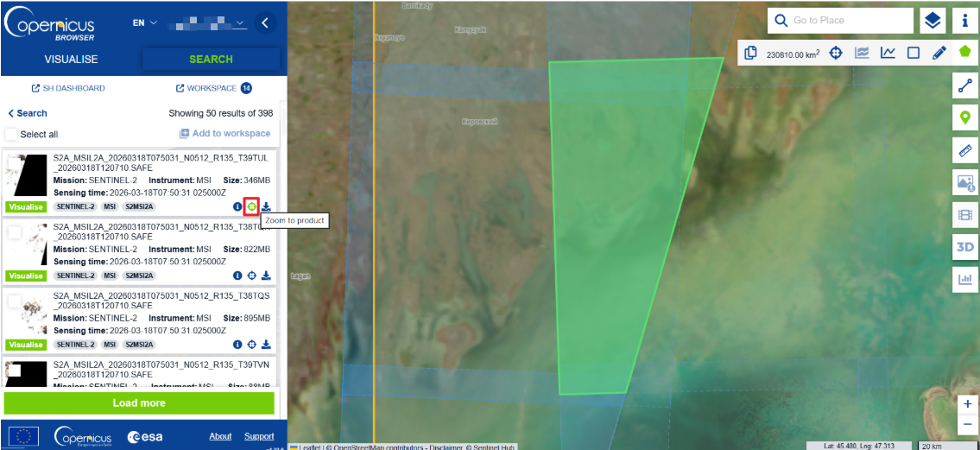The height and width of the screenshot is (450, 980).
Task: Open the About link
Action: point(220,436)
